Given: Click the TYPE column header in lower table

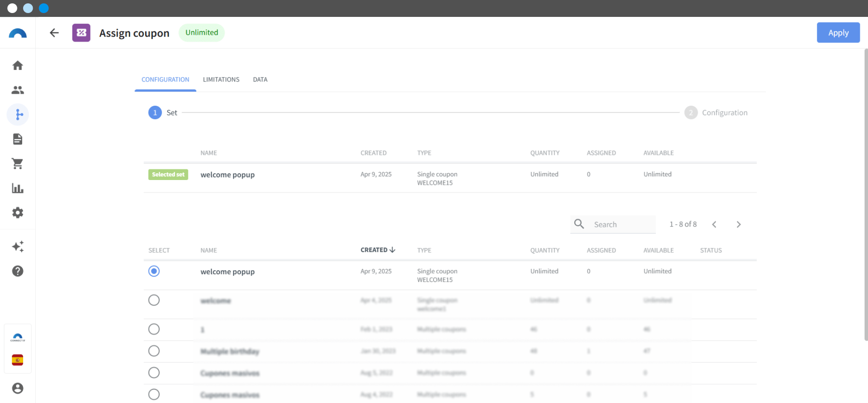Looking at the screenshot, I should (424, 250).
